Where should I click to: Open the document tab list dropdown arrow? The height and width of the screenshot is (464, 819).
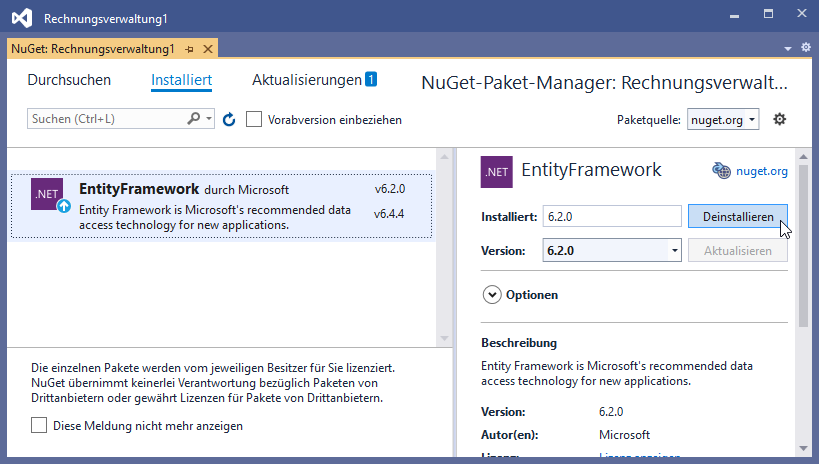[x=788, y=49]
